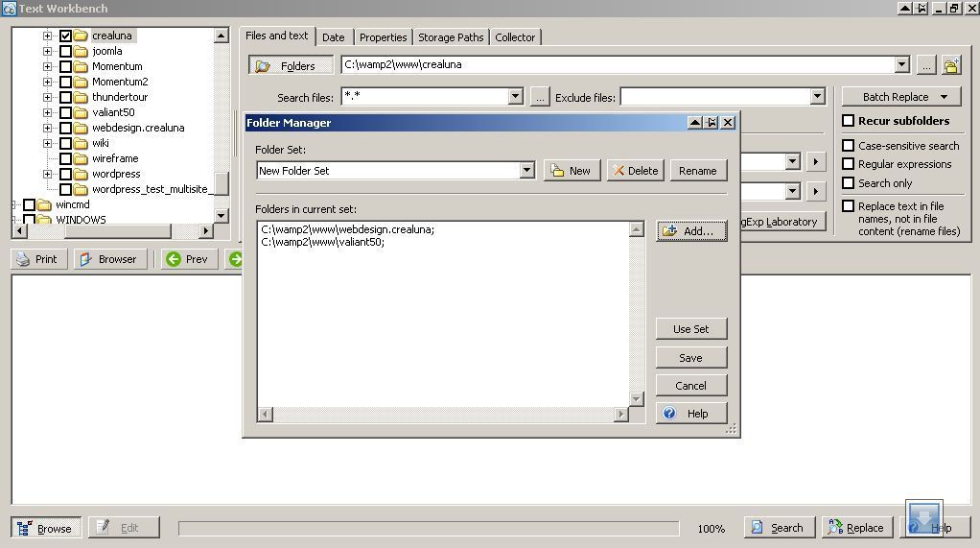This screenshot has height=548, width=980.
Task: Uncheck the crealuna folder checkbox
Action: [65, 36]
